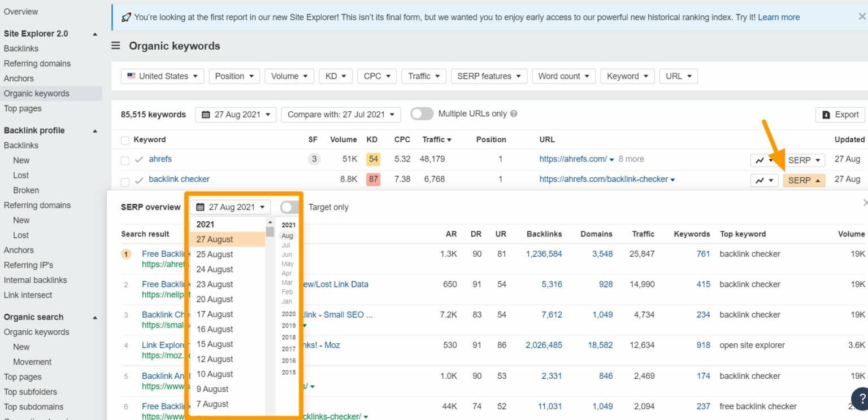The height and width of the screenshot is (420, 868).
Task: Open the SERP overview date dropdown
Action: [231, 207]
